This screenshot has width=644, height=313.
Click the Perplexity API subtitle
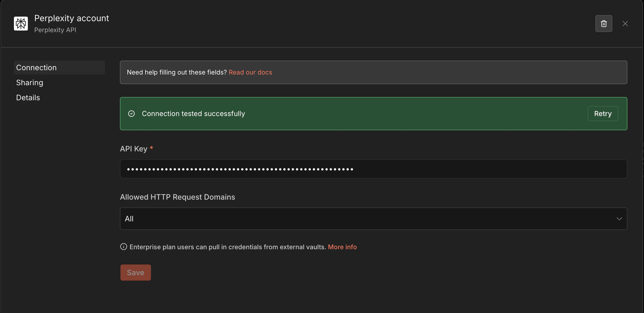click(55, 30)
